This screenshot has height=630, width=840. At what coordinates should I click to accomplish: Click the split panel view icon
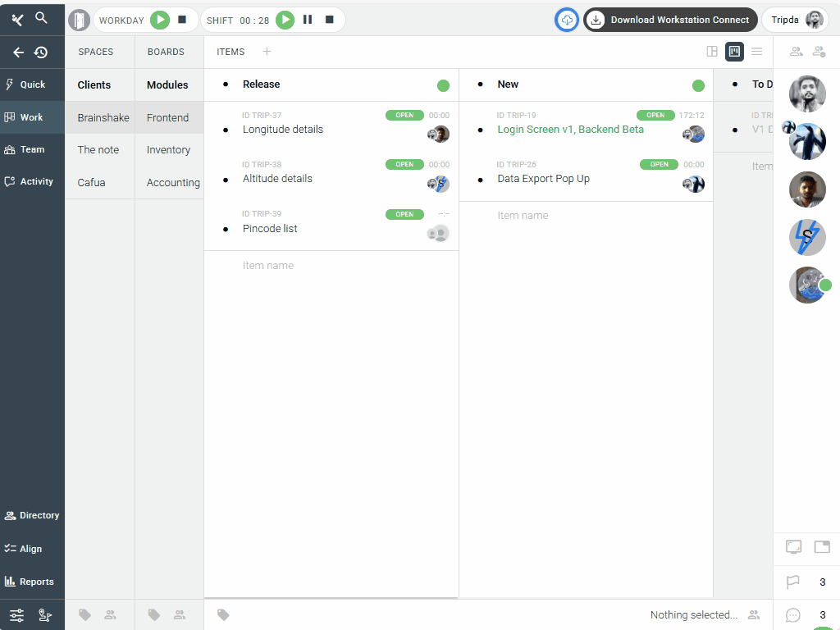click(x=712, y=52)
